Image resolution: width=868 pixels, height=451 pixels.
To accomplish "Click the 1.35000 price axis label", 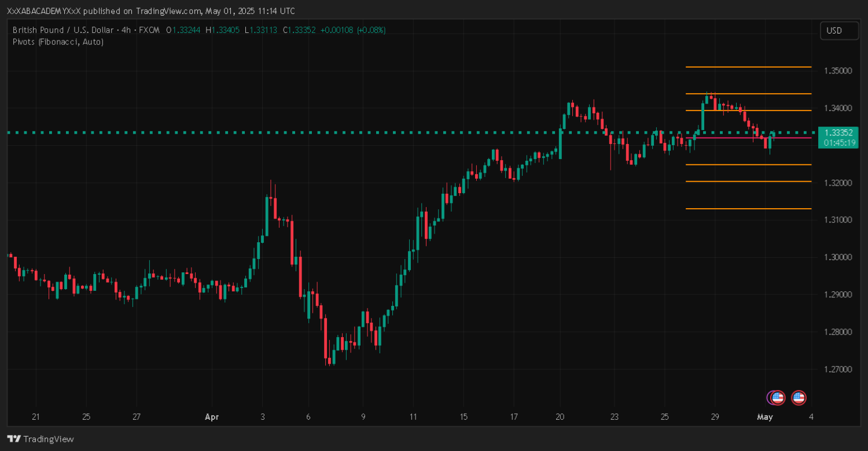I will coord(837,71).
